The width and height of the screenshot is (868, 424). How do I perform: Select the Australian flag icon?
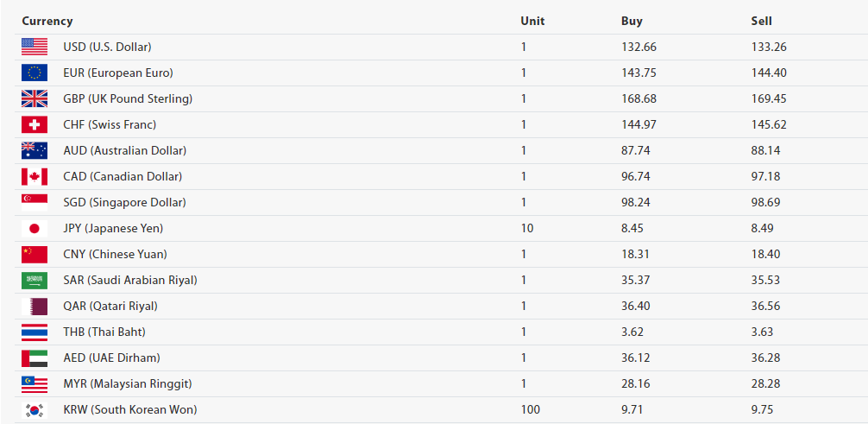click(x=35, y=150)
